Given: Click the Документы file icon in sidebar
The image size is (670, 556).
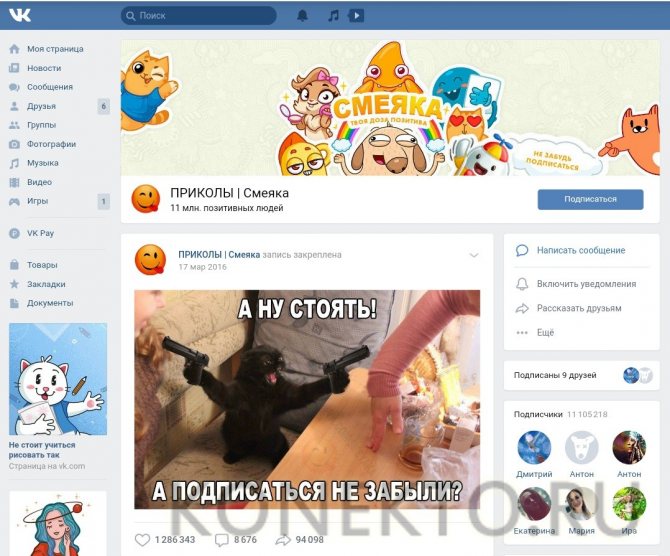Looking at the screenshot, I should (14, 303).
